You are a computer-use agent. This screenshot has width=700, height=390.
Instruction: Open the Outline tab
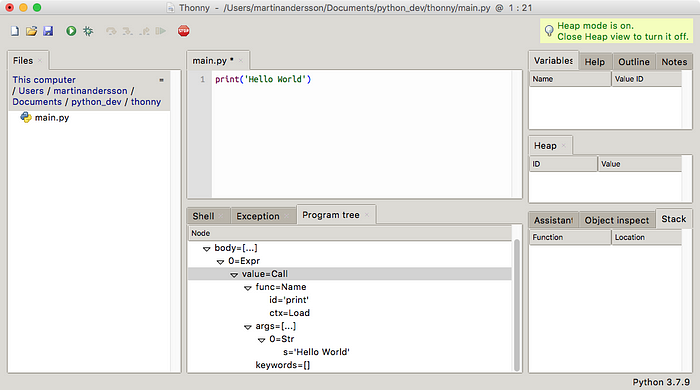click(634, 62)
